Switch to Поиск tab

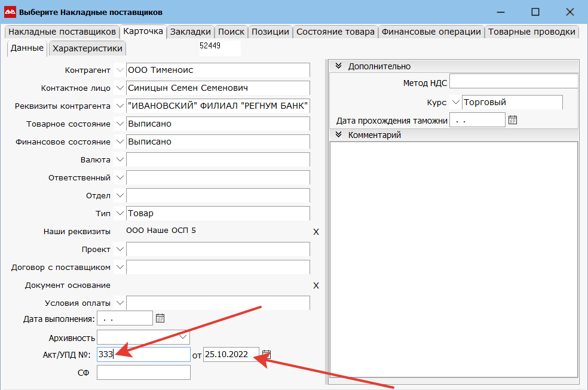[x=231, y=32]
